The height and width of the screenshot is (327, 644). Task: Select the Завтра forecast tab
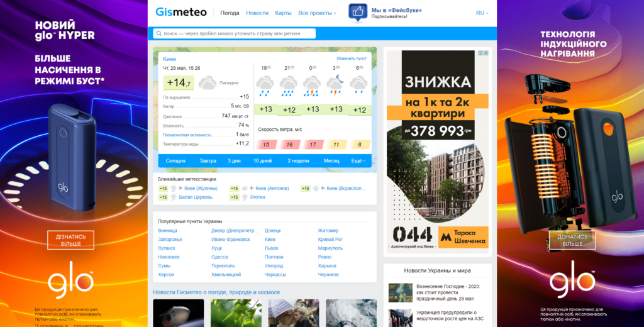208,160
